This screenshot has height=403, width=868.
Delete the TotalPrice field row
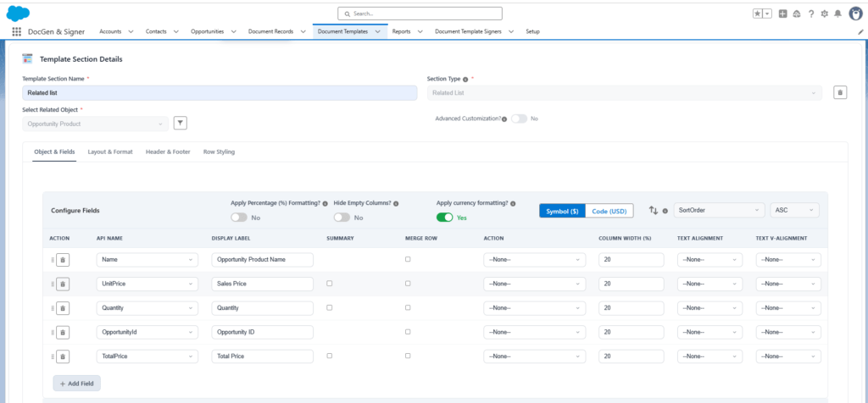tap(63, 356)
